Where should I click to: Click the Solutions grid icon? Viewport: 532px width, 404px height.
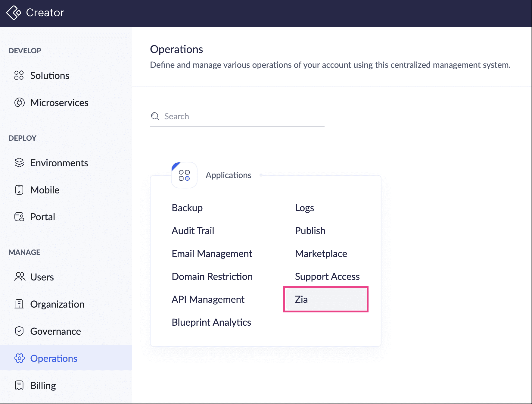pos(19,75)
